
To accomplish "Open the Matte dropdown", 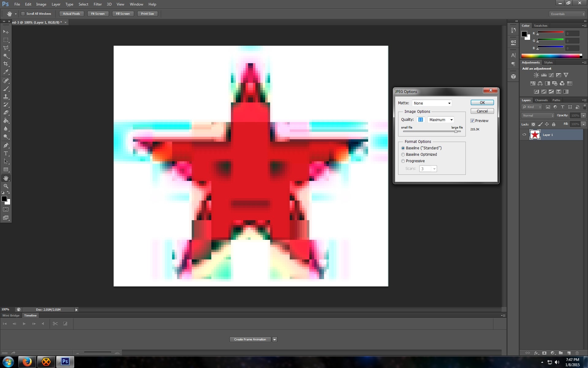I will click(x=432, y=103).
